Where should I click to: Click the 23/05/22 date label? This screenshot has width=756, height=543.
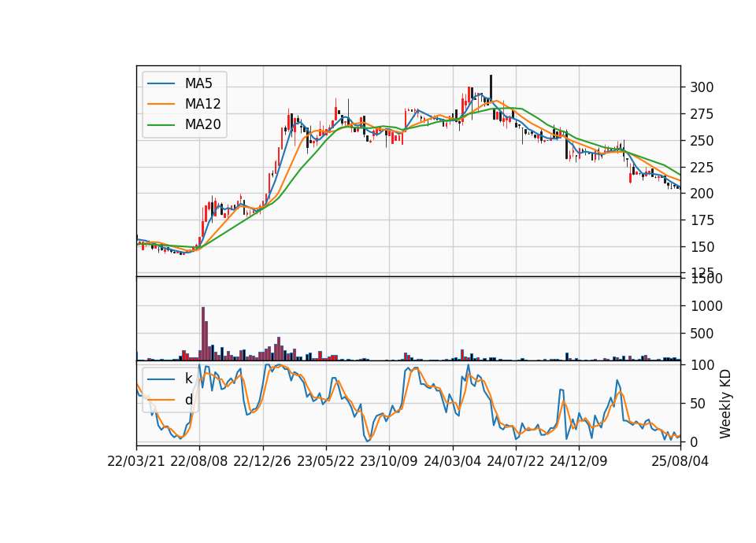325,461
